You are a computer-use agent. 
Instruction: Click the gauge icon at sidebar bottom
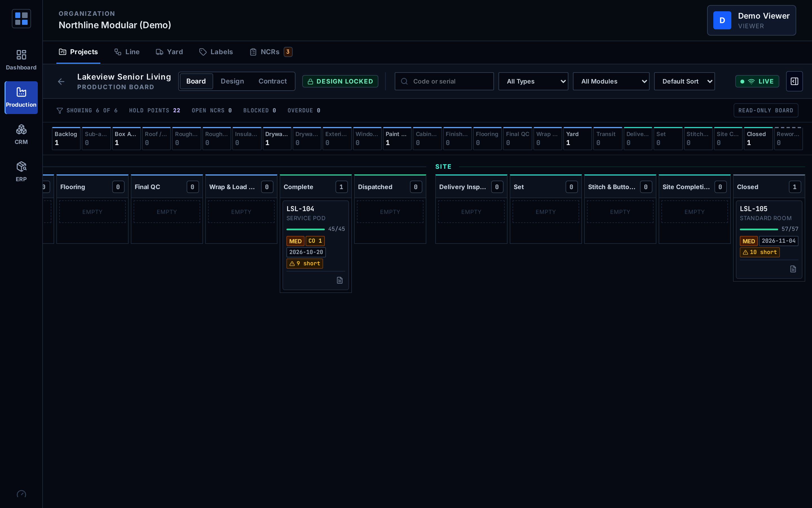pos(21,494)
